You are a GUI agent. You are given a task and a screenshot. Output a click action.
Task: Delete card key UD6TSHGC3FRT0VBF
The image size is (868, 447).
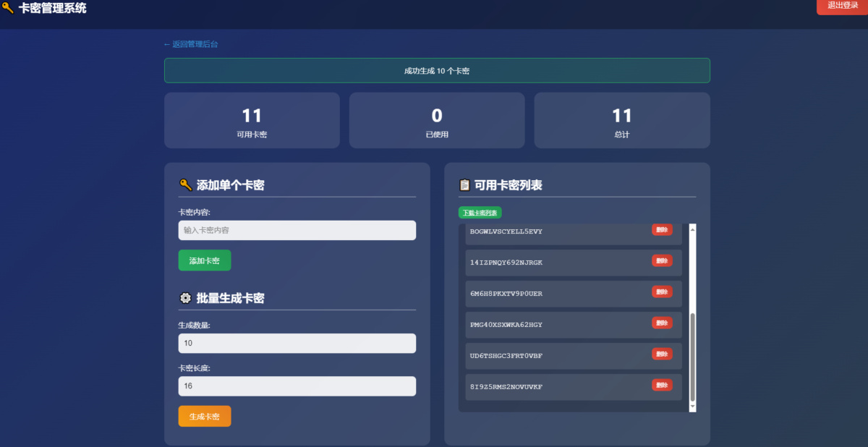[x=662, y=354]
